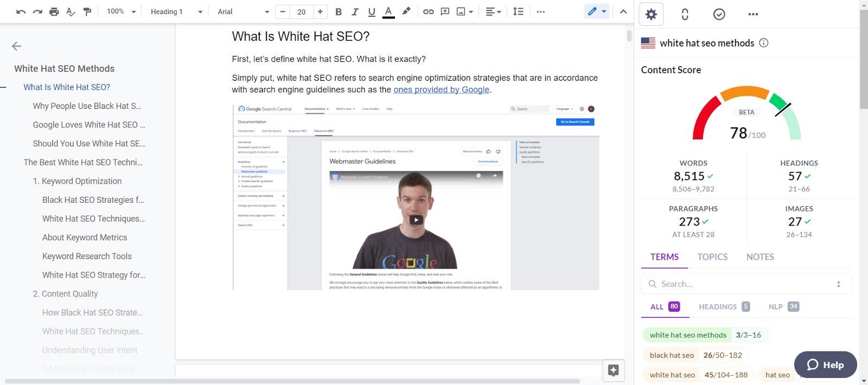Click the keyword info icon
868x385 pixels.
(763, 43)
